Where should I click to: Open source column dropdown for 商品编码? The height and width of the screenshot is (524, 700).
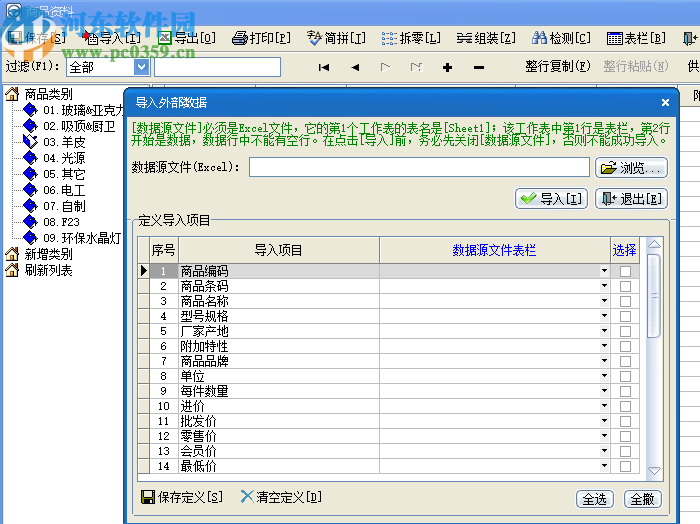pyautogui.click(x=604, y=271)
